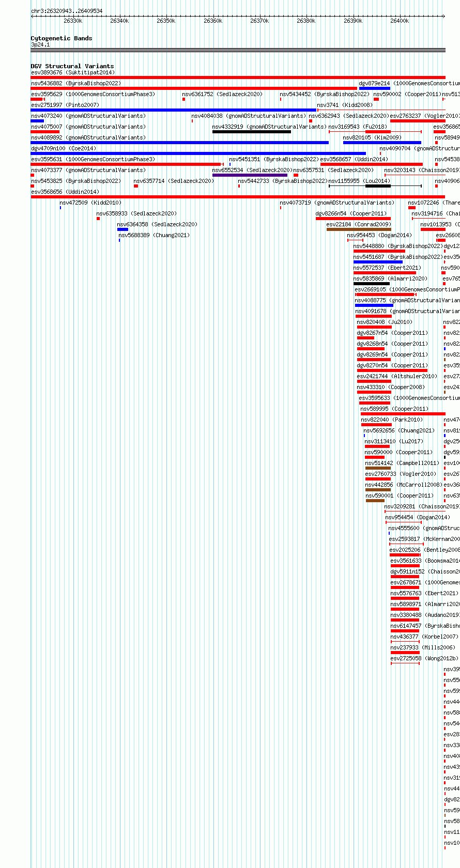Open nsv1155955 (Lou2014) variant

(360, 181)
